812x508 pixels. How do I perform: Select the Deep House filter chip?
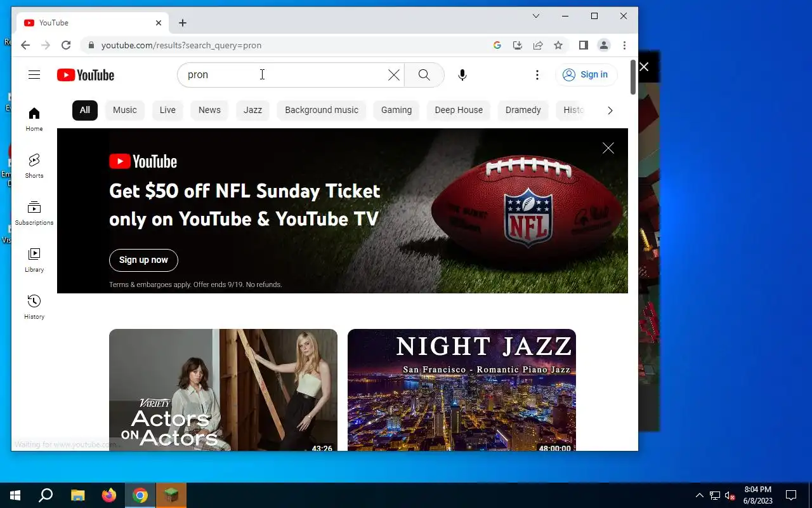pos(459,110)
